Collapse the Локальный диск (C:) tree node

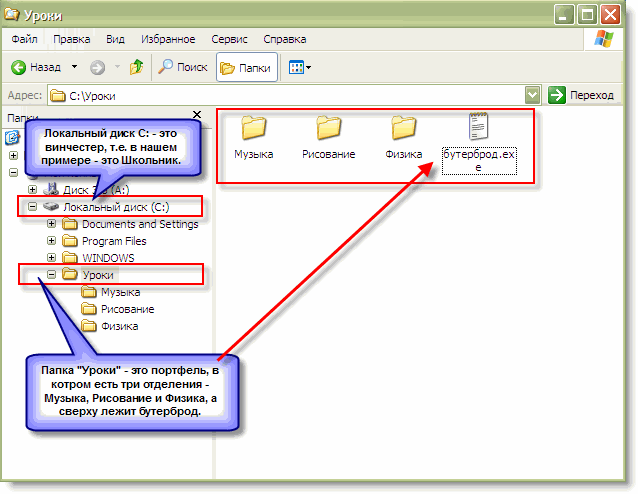pos(33,207)
